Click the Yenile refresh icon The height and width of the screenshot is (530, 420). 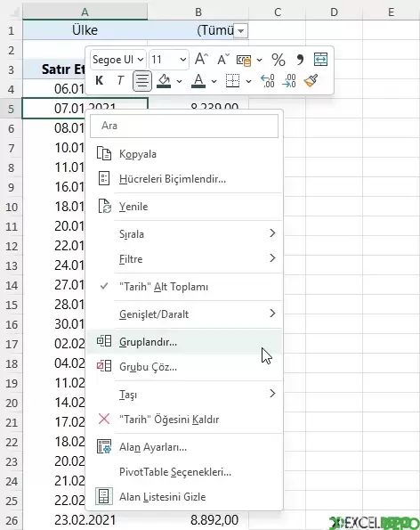(x=104, y=206)
